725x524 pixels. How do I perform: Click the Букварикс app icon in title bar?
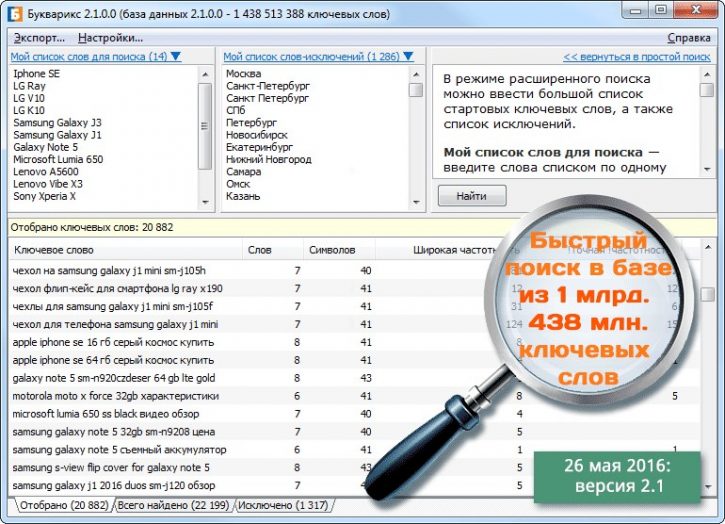[15, 13]
